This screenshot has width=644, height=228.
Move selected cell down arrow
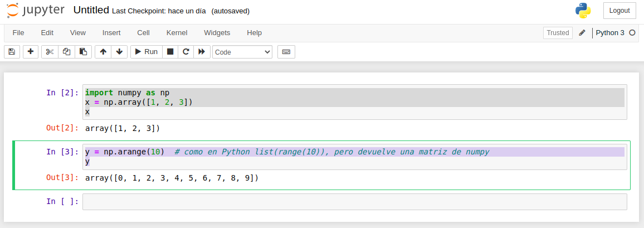119,52
